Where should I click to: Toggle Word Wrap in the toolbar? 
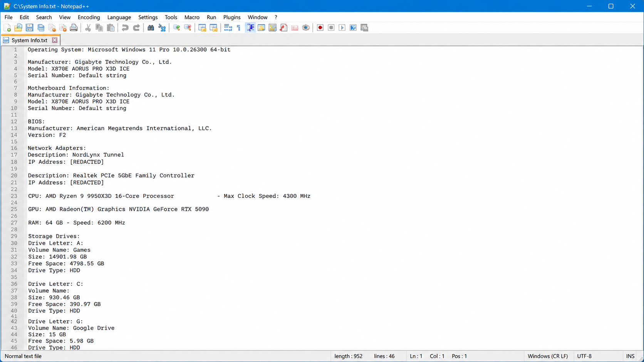pos(228,28)
